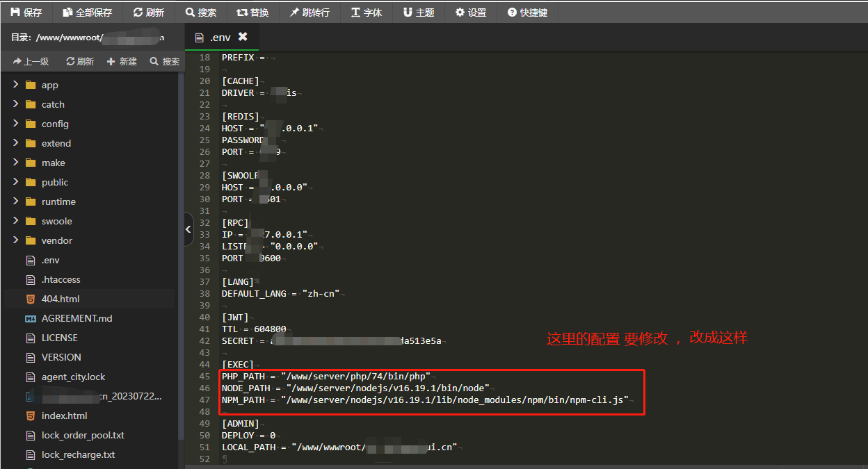Expand the runtime folder chevron
Image resolution: width=868 pixels, height=469 pixels.
[x=15, y=201]
